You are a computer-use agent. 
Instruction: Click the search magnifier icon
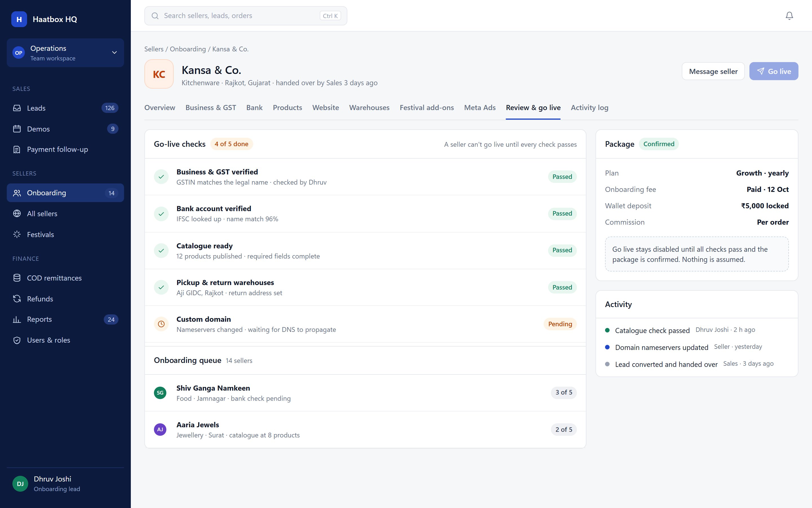point(155,16)
